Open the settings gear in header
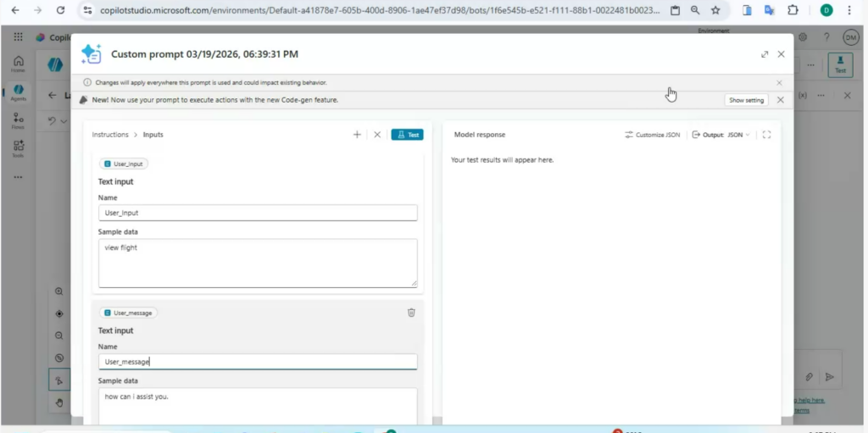 (802, 37)
